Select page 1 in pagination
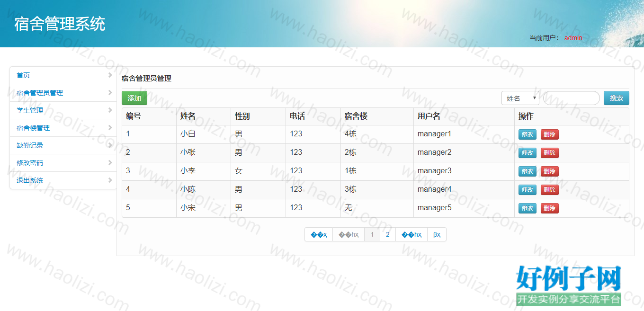Image resolution: width=644 pixels, height=311 pixels. (372, 235)
